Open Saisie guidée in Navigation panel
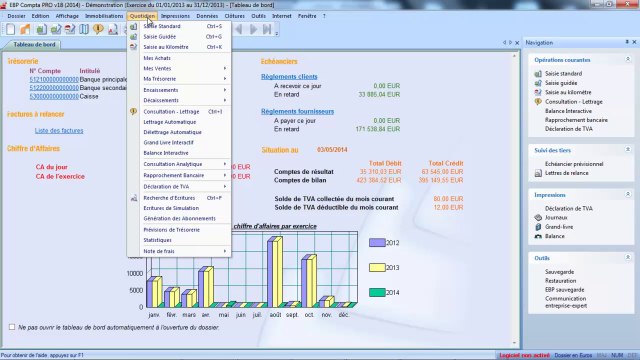The image size is (640, 360). (561, 83)
